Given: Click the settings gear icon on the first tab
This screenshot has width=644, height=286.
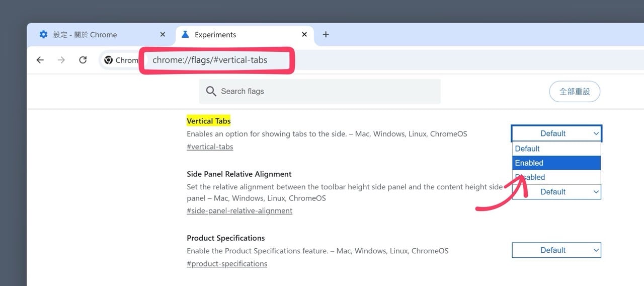Looking at the screenshot, I should click(44, 34).
